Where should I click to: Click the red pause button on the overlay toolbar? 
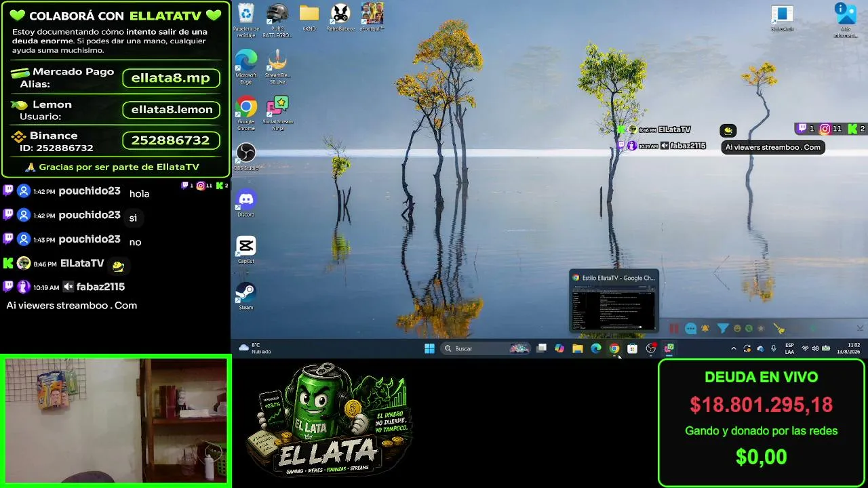(674, 329)
